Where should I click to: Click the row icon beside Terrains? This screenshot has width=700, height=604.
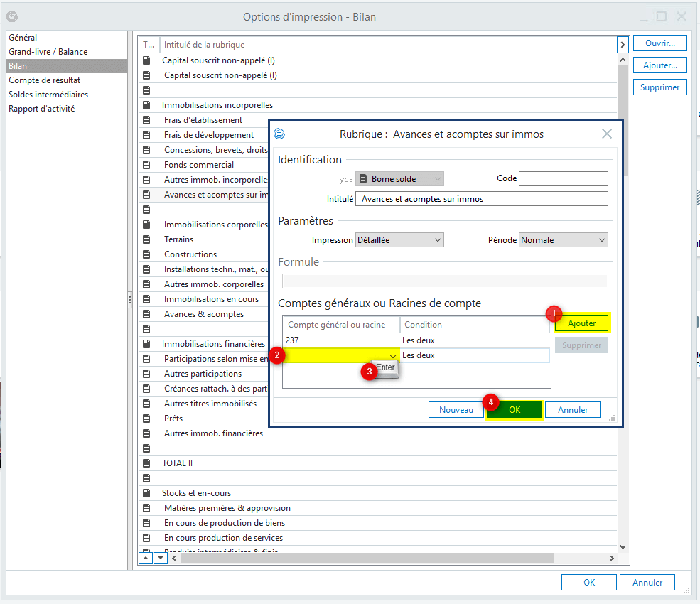[x=146, y=239]
